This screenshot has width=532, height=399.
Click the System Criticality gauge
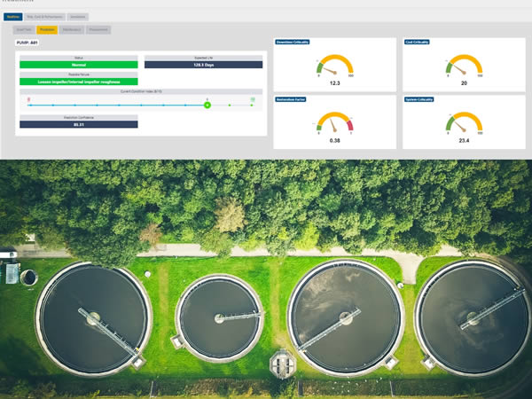[x=464, y=122]
